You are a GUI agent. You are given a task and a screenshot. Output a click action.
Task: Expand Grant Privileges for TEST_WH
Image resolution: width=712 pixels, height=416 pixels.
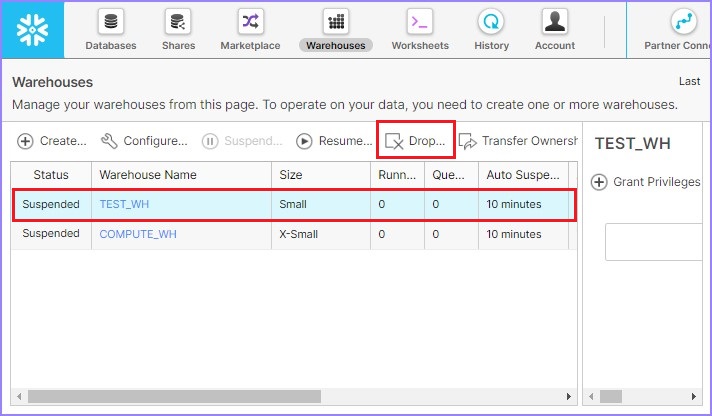point(646,182)
